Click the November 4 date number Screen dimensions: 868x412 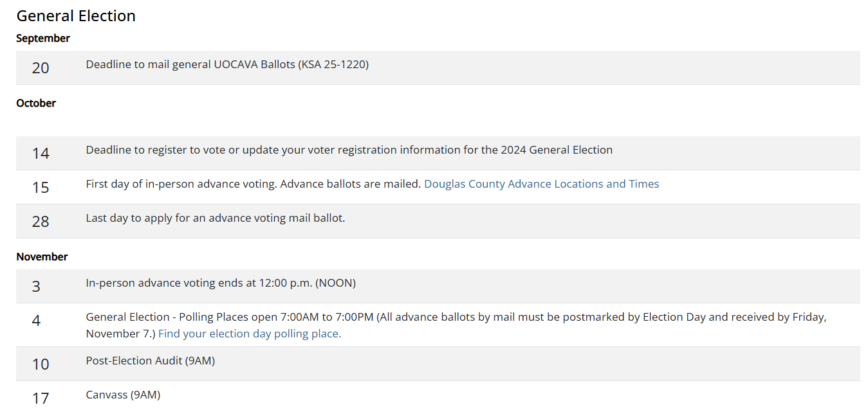tap(36, 321)
